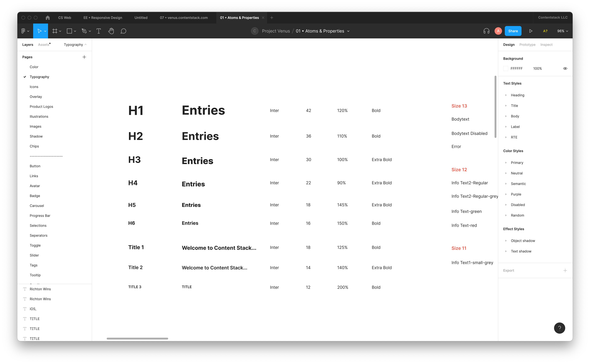Select the Frame tool

[55, 31]
